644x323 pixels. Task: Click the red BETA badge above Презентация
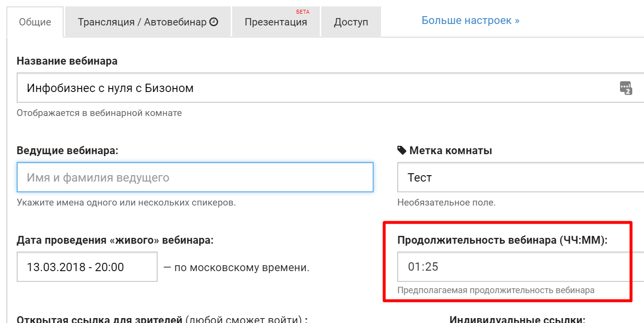(303, 12)
